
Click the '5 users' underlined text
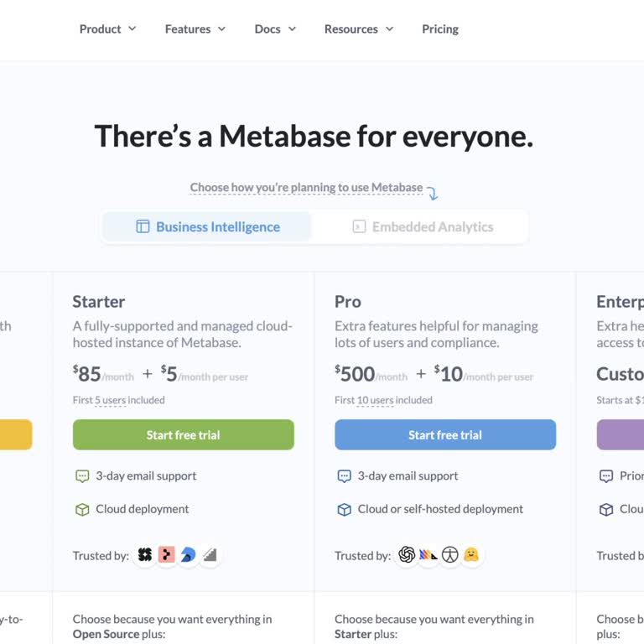point(110,401)
